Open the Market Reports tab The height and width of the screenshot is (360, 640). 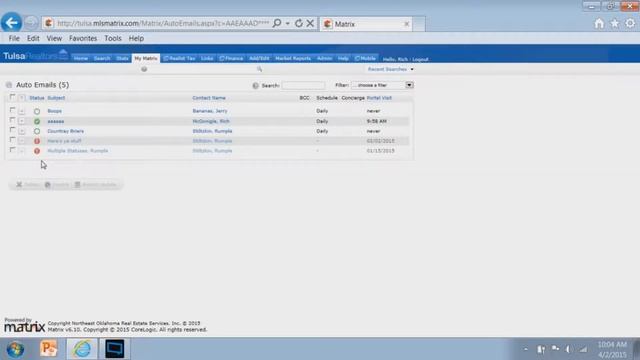pos(293,58)
